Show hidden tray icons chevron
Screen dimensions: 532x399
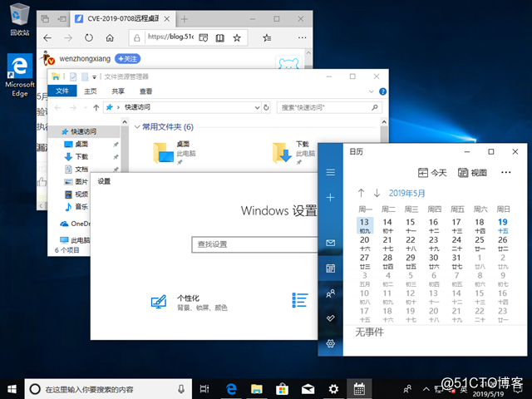[x=426, y=389]
